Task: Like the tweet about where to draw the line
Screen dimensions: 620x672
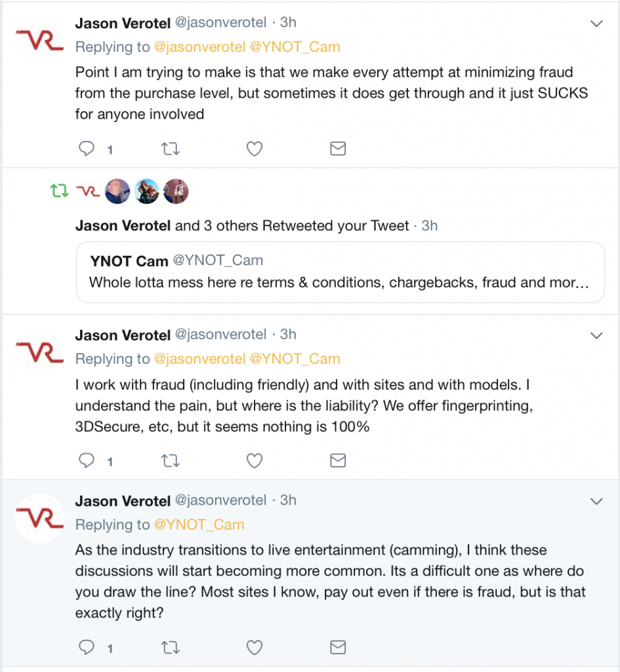Action: coord(254,647)
